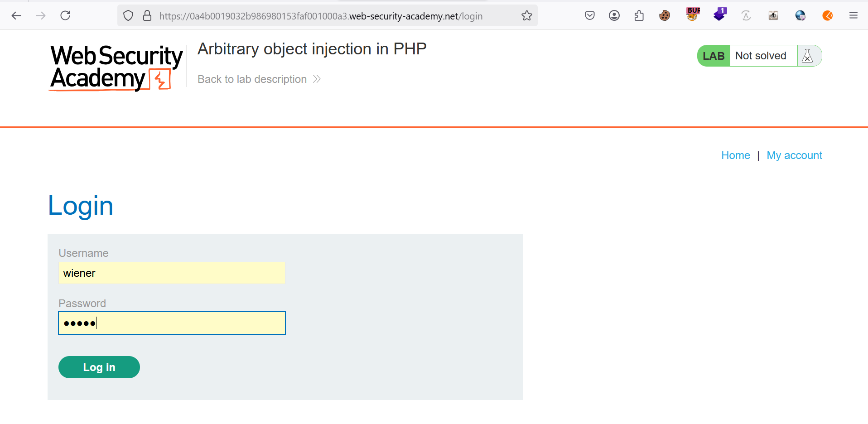The image size is (868, 424).
Task: Select the browser address bar URL
Action: (x=321, y=16)
